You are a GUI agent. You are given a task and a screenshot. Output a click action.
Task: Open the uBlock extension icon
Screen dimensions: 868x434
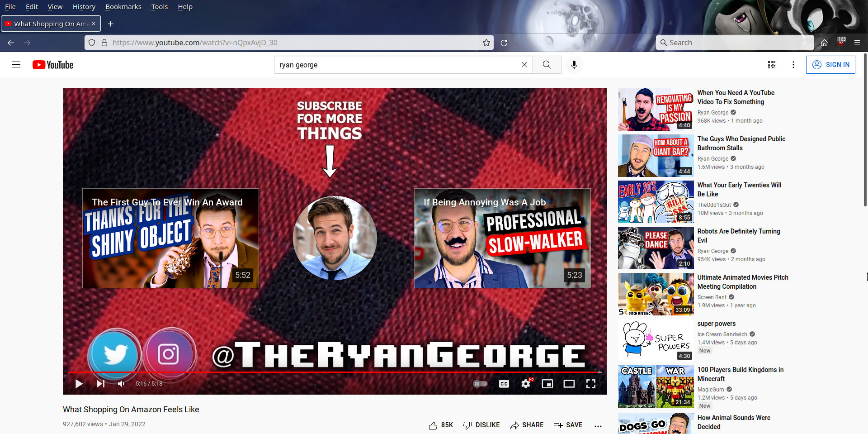[841, 42]
